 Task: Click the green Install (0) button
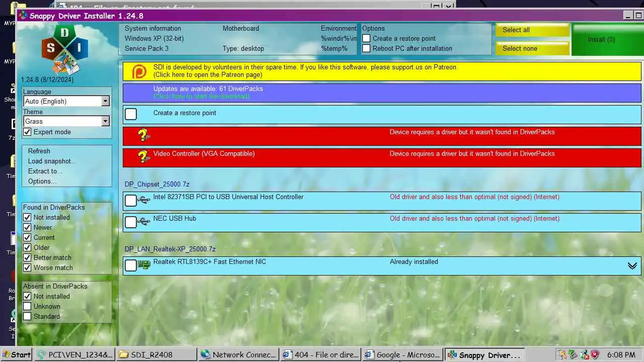[x=607, y=39]
